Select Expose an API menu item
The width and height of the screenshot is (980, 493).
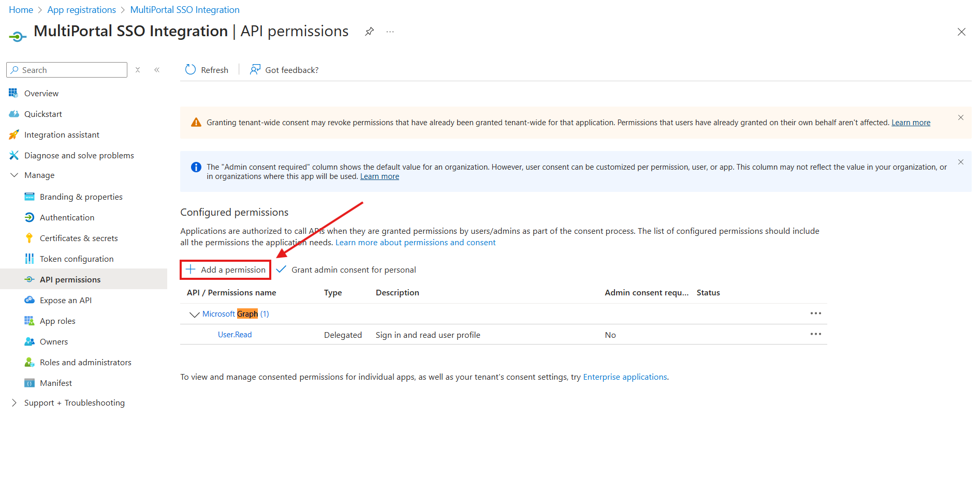pos(66,300)
